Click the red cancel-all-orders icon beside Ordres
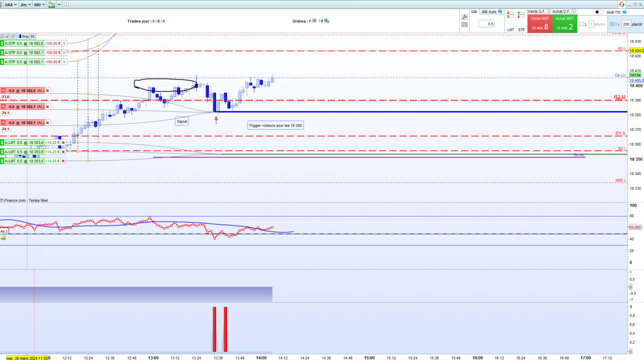This screenshot has width=644, height=360. pos(314,21)
